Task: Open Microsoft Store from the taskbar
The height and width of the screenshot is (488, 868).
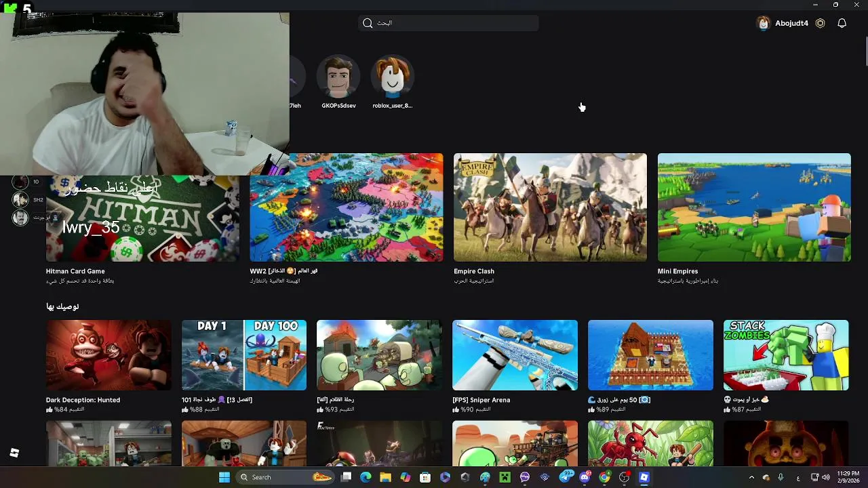Action: click(x=425, y=477)
